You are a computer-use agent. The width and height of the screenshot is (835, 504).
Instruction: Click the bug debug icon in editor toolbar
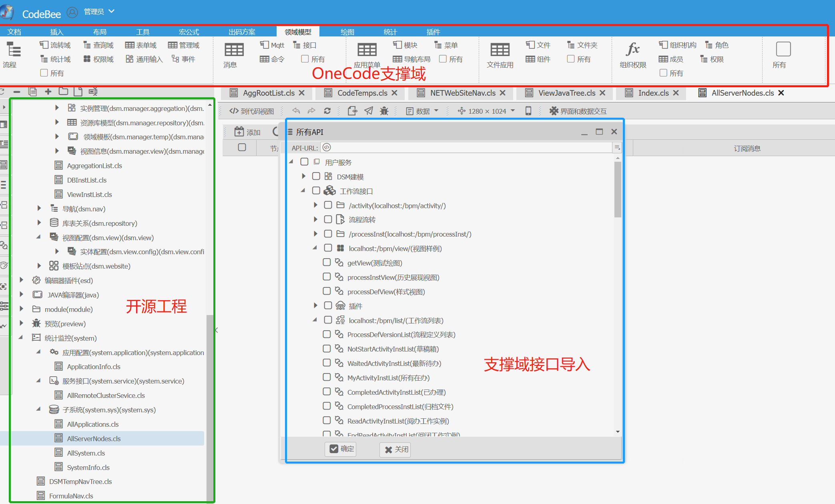[384, 111]
